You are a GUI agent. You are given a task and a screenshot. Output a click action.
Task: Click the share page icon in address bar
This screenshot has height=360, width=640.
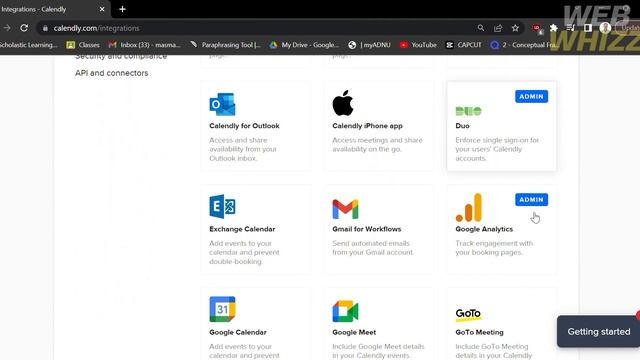pyautogui.click(x=498, y=28)
